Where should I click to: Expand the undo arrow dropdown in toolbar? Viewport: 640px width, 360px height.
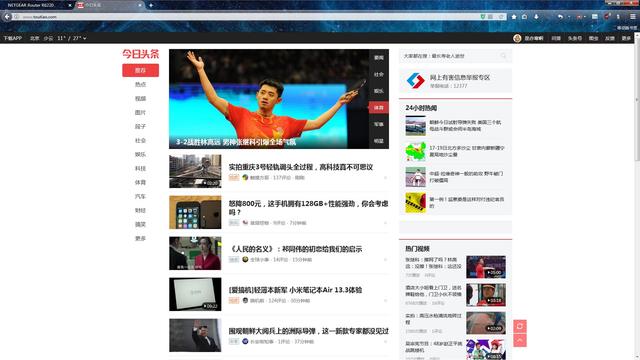(x=569, y=17)
